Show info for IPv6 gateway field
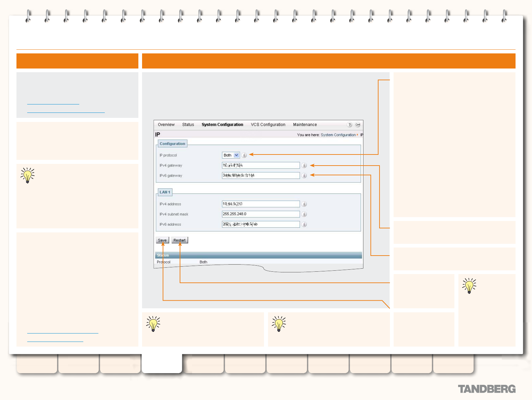Image resolution: width=532 pixels, height=400 pixels. pyautogui.click(x=304, y=175)
